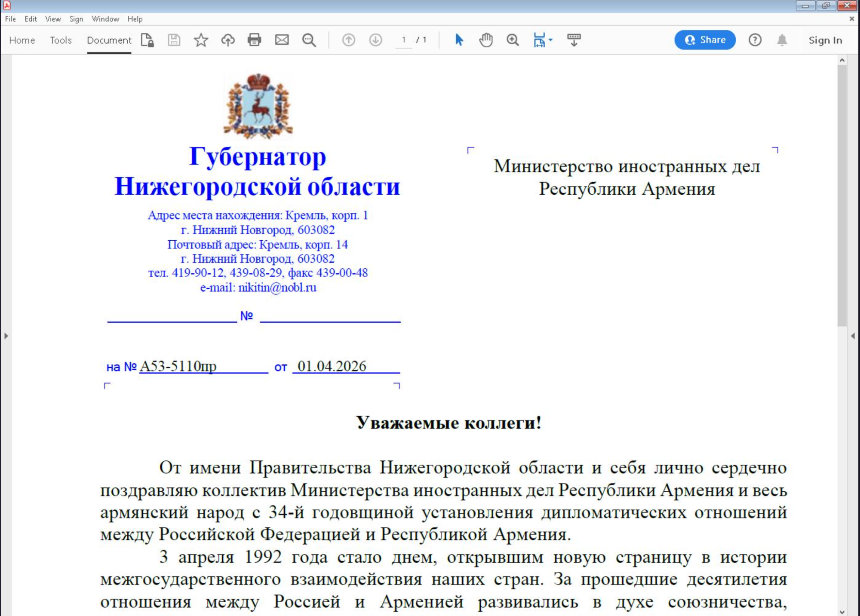Print the document using printer icon

[255, 40]
